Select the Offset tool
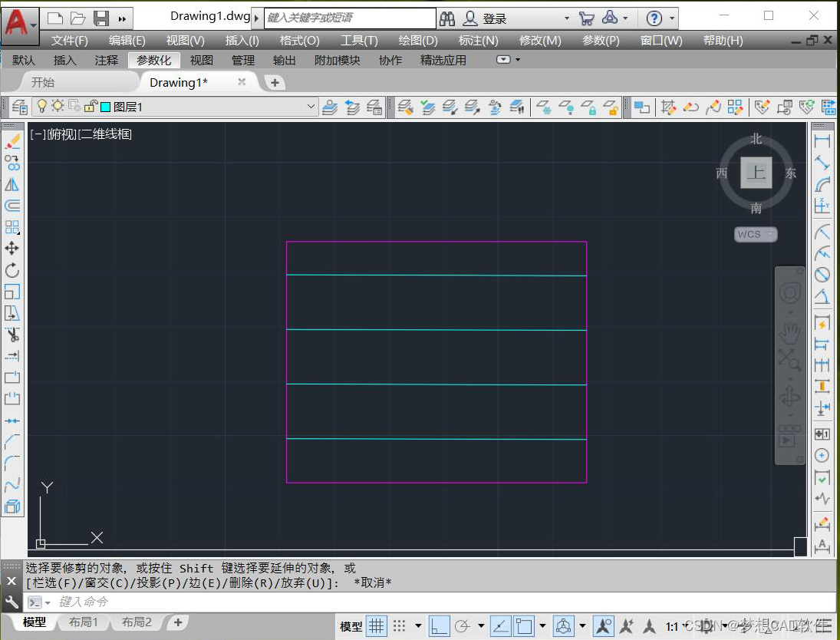The image size is (840, 640). (x=12, y=206)
